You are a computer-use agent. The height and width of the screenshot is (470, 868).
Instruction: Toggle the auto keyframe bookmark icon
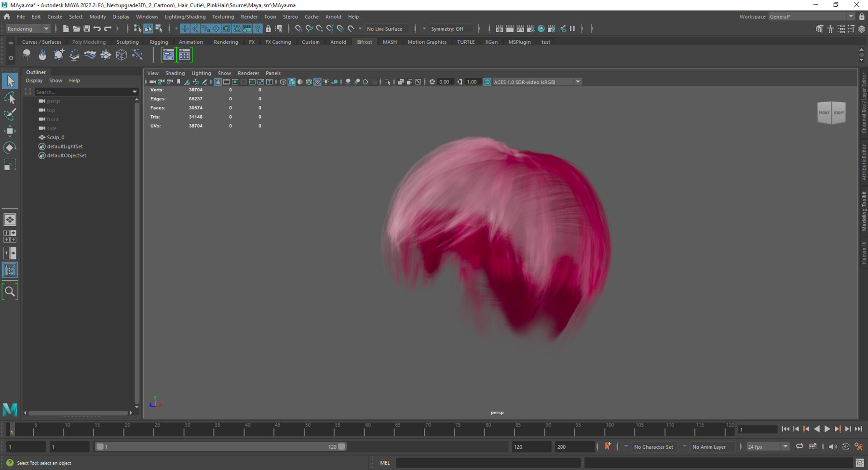[608, 446]
